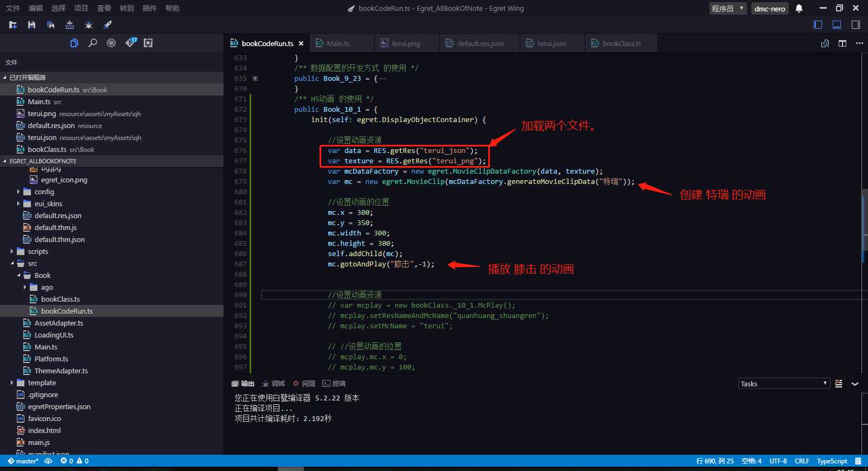The image size is (868, 471).
Task: Click the errors and warnings count status
Action: click(x=75, y=461)
